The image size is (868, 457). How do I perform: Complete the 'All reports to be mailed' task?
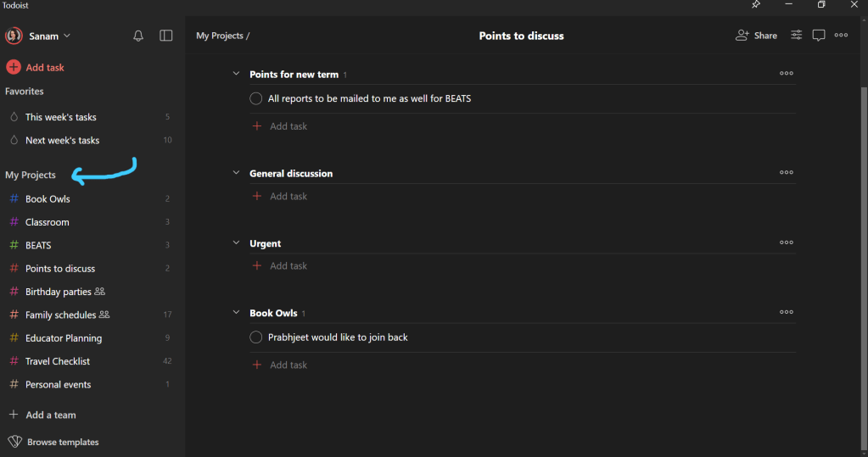pyautogui.click(x=256, y=98)
